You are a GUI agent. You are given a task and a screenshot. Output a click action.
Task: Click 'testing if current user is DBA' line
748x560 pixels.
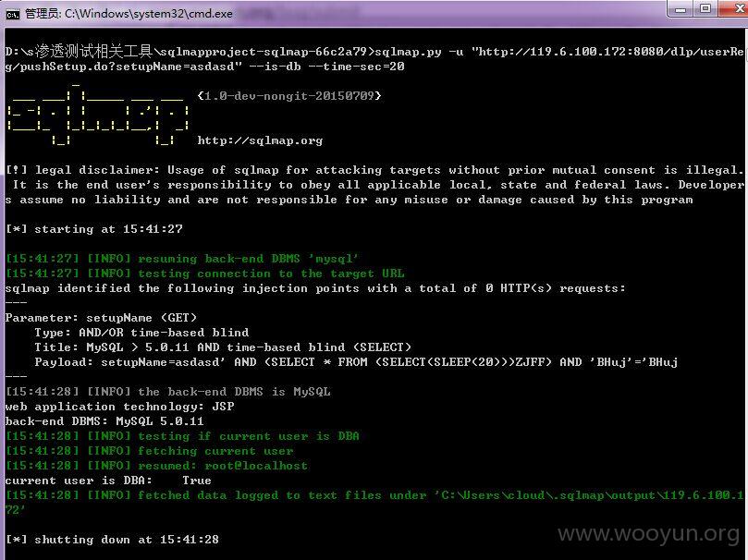click(x=182, y=436)
